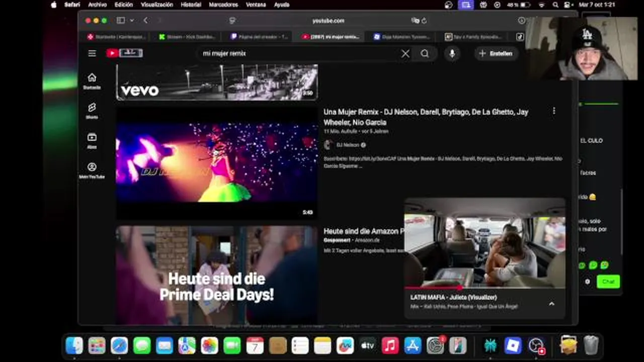The width and height of the screenshot is (644, 362).
Task: Select the 'mi mujer remix' YouTube tab
Action: click(x=331, y=37)
